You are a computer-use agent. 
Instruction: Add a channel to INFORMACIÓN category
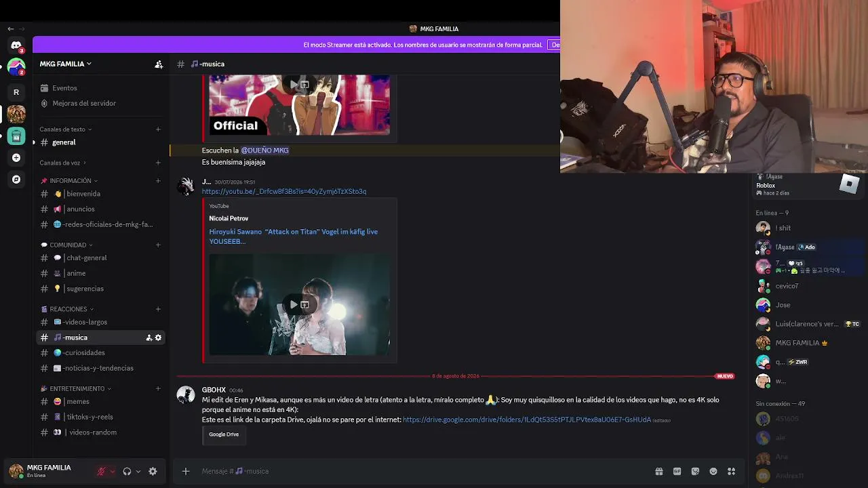(x=158, y=181)
